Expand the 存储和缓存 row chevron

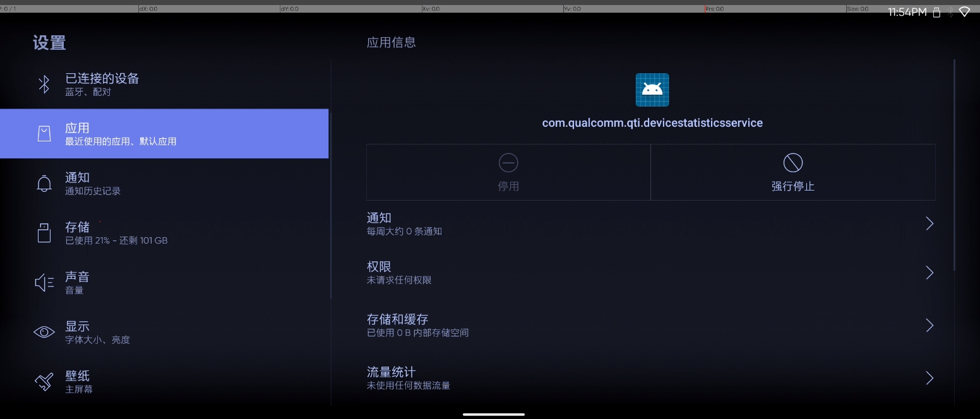pyautogui.click(x=929, y=325)
